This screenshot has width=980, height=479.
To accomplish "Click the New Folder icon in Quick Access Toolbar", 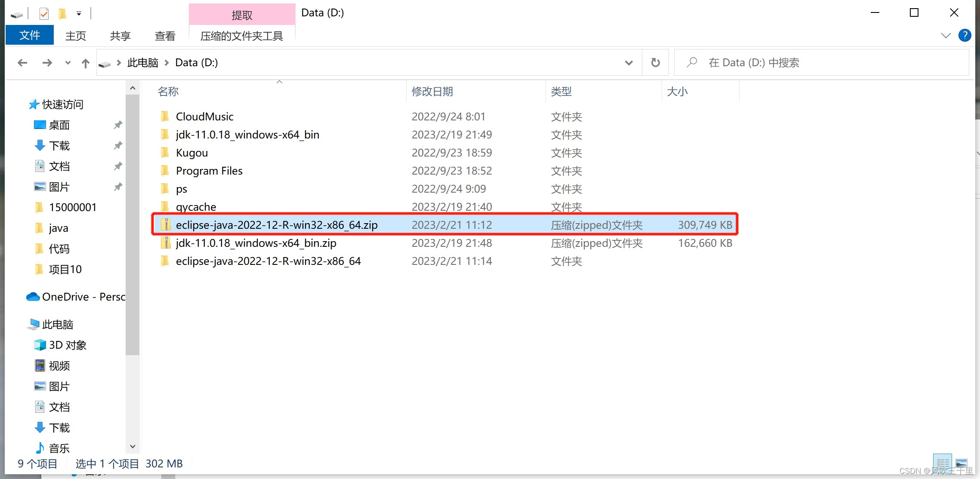I will click(62, 13).
